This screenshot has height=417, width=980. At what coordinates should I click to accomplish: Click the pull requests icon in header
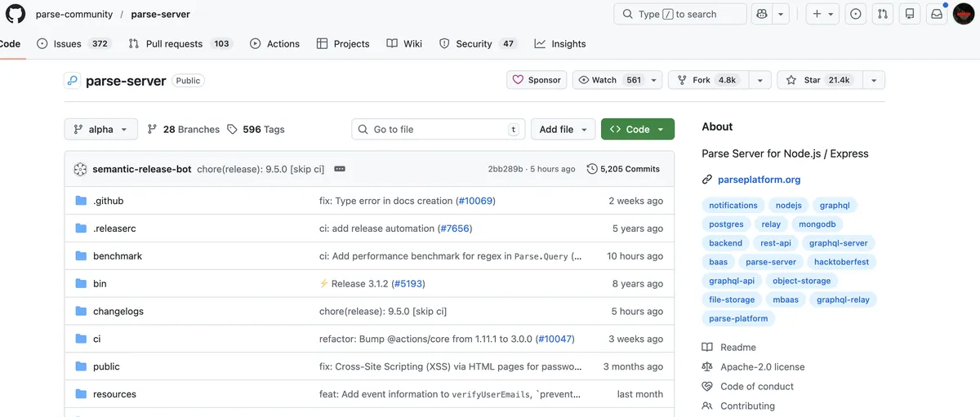pos(882,14)
